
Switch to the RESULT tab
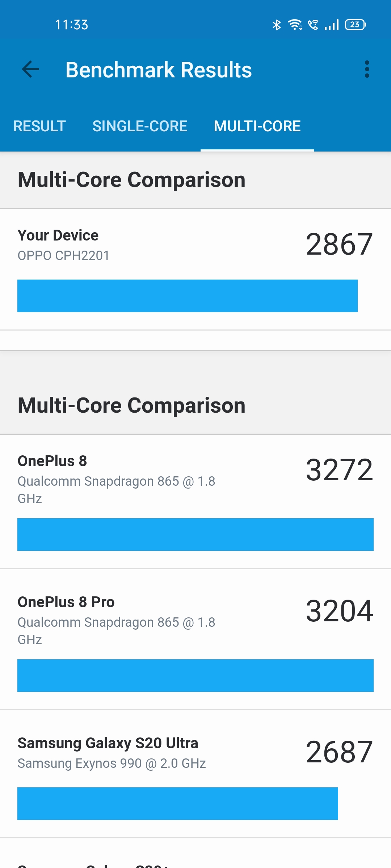(39, 126)
